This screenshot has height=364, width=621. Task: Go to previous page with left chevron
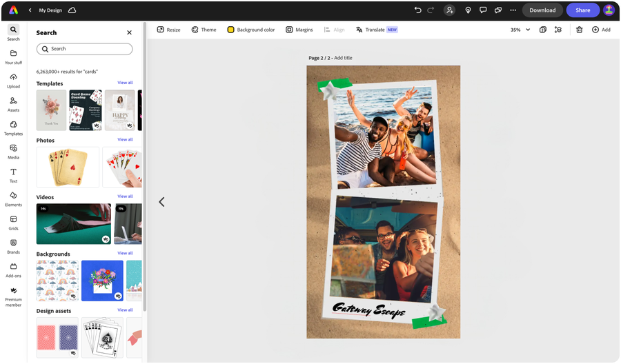click(x=161, y=202)
